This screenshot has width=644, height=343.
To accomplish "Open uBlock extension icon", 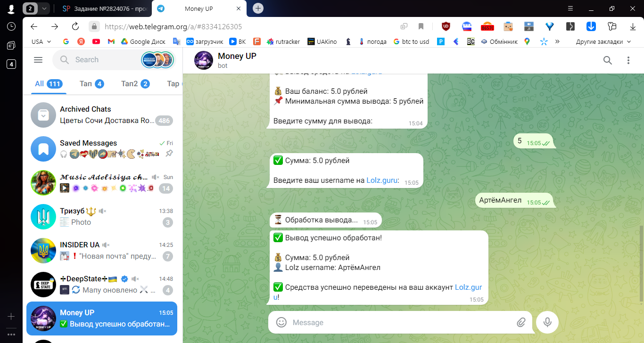I will pos(446,26).
